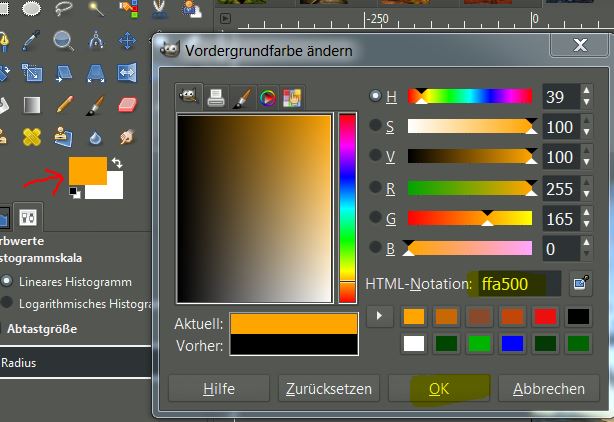614x422 pixels.
Task: Select the Foreground Select tool
Action: tap(160, 8)
